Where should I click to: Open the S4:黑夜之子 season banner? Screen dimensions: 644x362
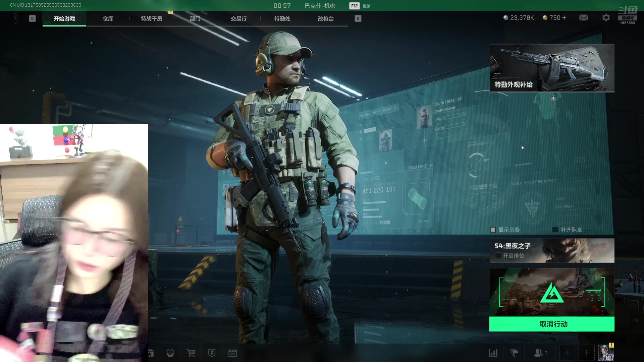pyautogui.click(x=552, y=250)
